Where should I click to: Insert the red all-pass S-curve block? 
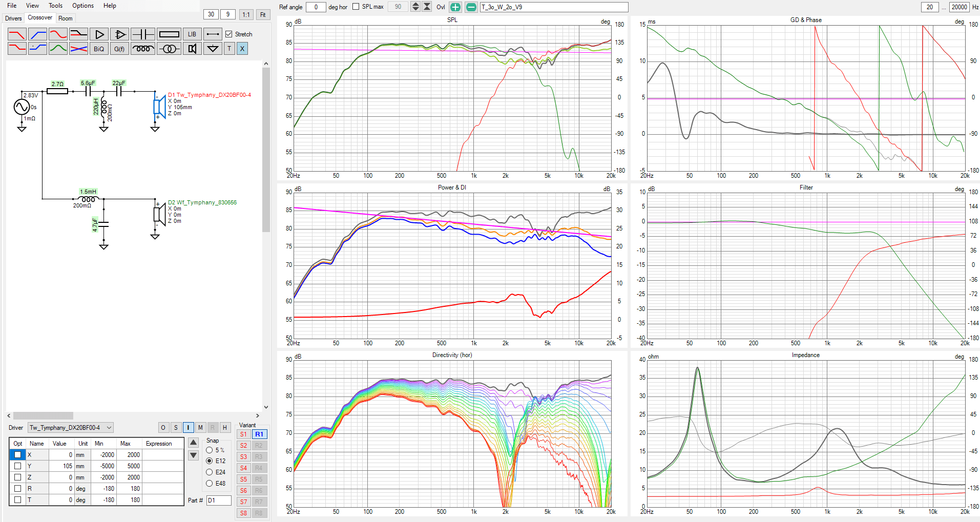pyautogui.click(x=58, y=34)
